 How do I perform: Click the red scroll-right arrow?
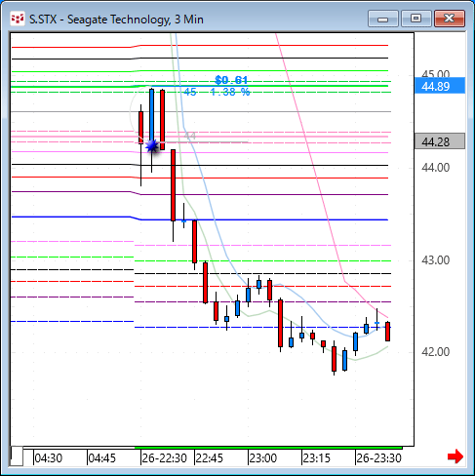click(455, 456)
